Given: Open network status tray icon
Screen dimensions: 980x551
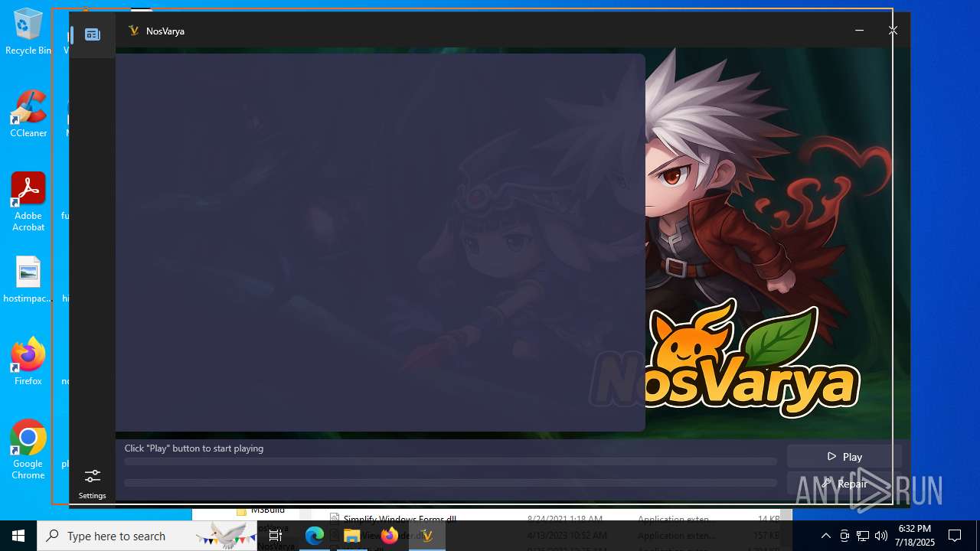Looking at the screenshot, I should tap(863, 536).
